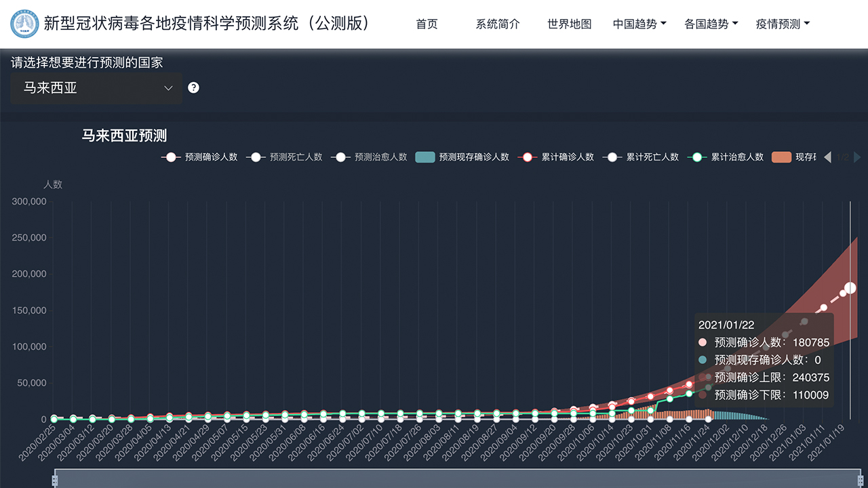
Task: Click the 300,000 y-axis label
Action: click(29, 201)
